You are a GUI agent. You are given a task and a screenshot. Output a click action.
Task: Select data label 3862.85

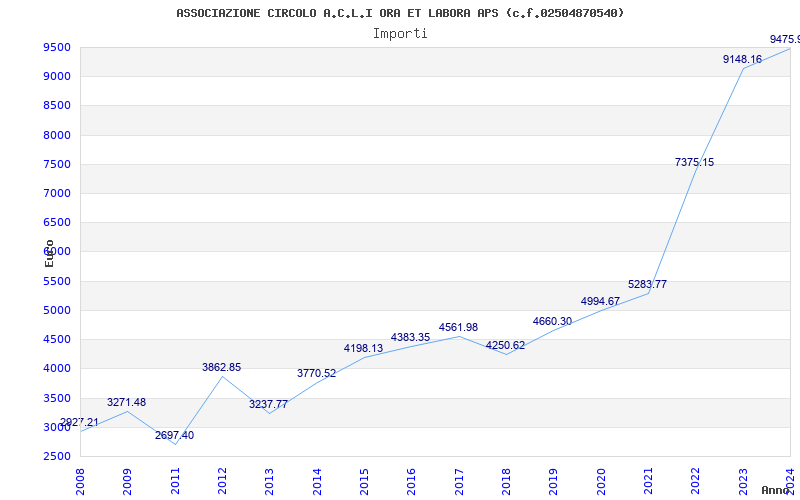coord(221,367)
